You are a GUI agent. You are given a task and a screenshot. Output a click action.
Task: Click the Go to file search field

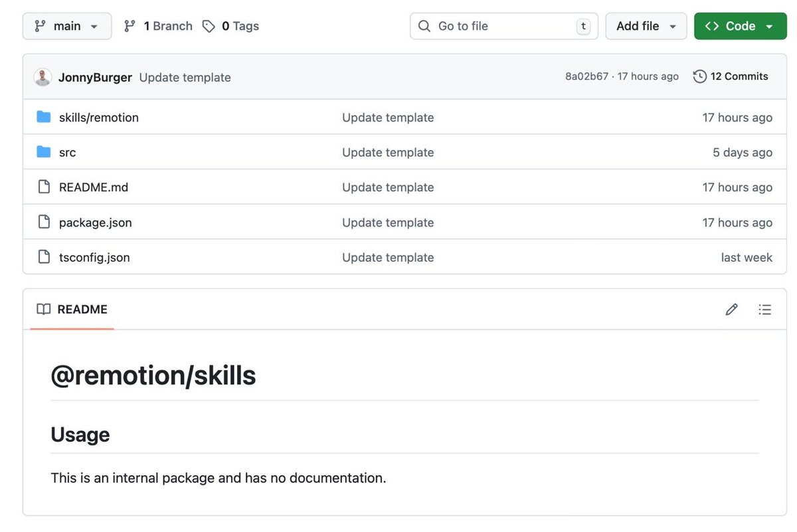[x=503, y=27]
